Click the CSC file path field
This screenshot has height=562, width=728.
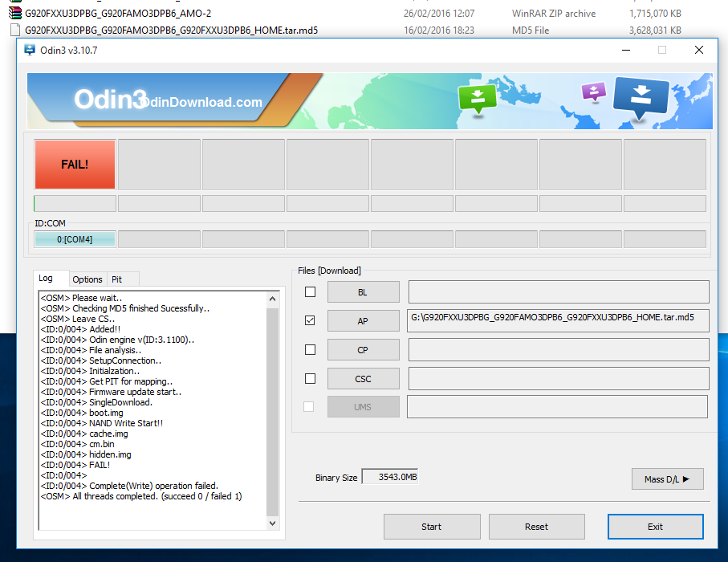tap(559, 378)
